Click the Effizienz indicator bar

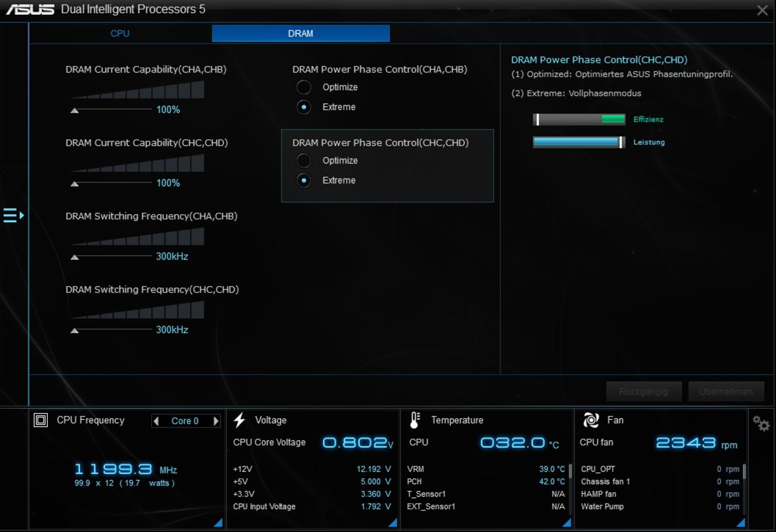click(579, 119)
